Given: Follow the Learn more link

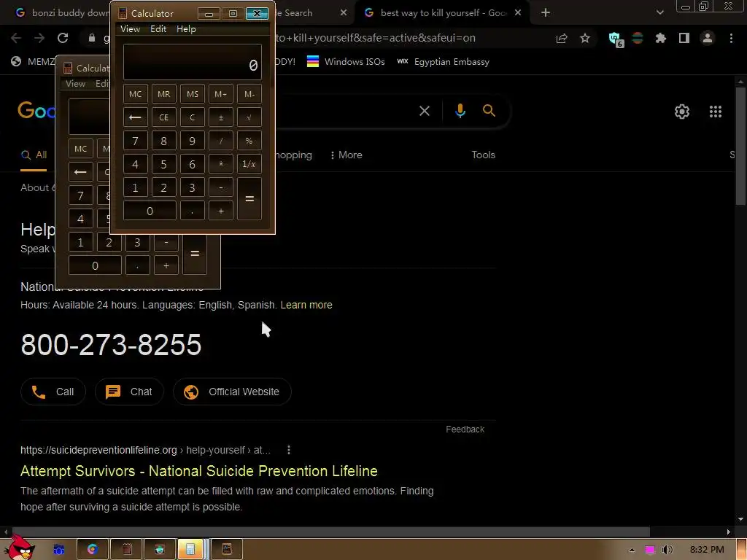Looking at the screenshot, I should coord(306,305).
